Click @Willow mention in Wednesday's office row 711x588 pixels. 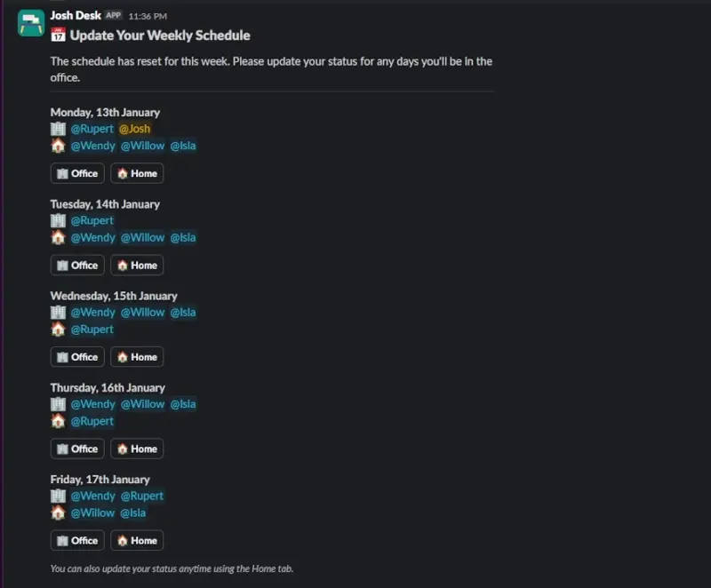pyautogui.click(x=143, y=312)
